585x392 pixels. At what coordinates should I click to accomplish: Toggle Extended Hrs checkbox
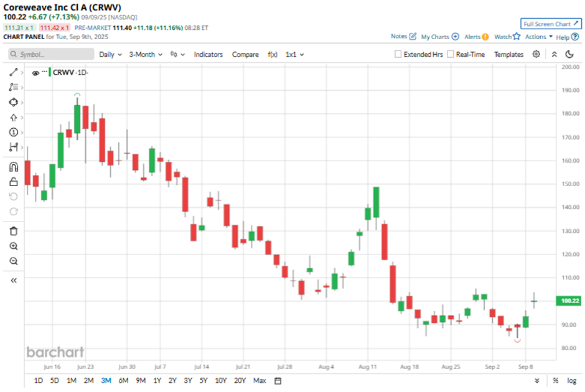398,54
